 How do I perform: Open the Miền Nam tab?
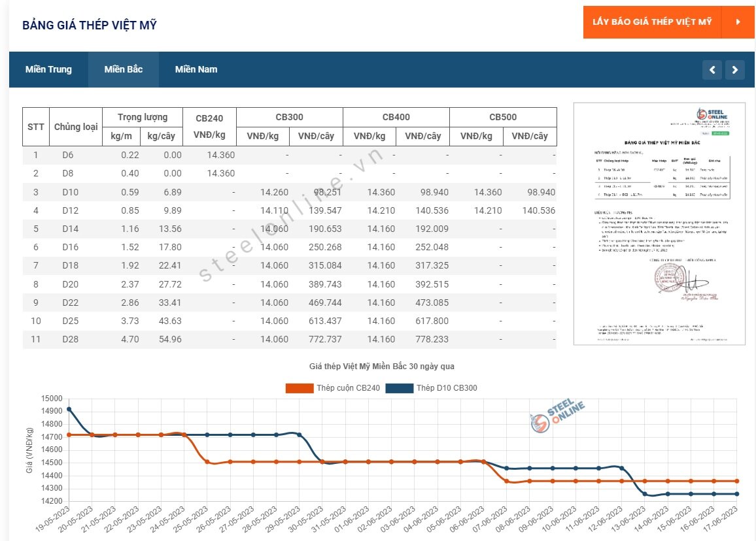[196, 69]
